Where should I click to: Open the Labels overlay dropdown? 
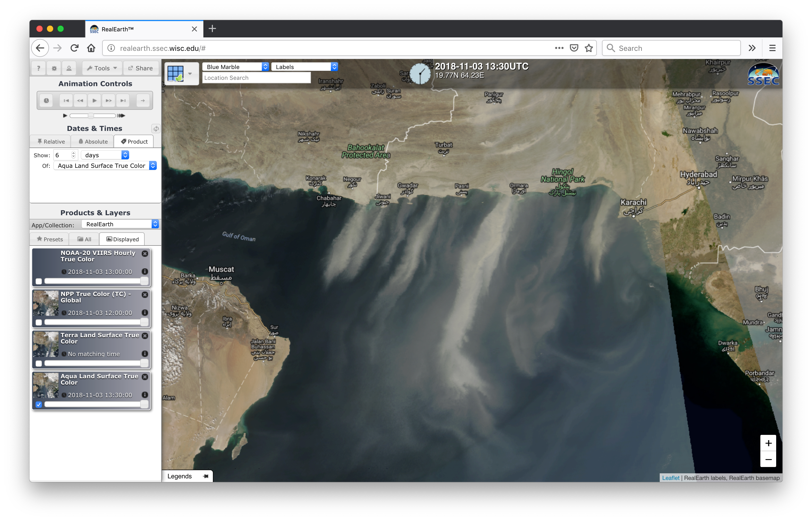click(305, 67)
